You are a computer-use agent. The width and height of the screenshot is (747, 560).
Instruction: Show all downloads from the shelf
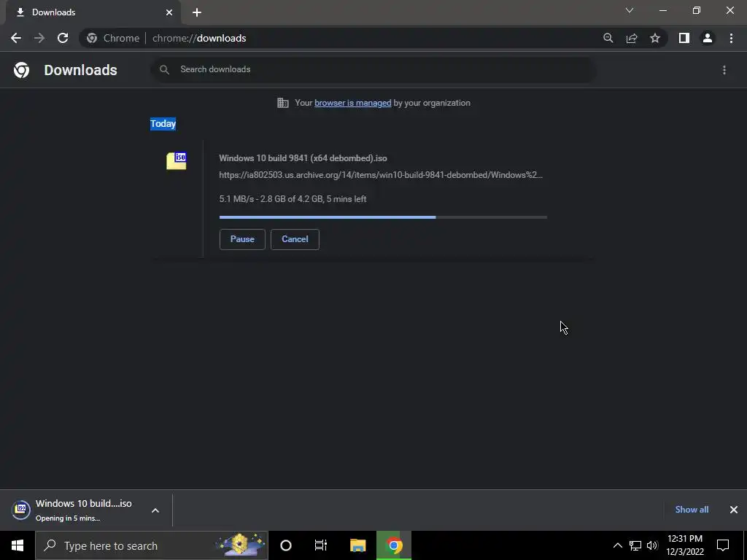click(692, 510)
